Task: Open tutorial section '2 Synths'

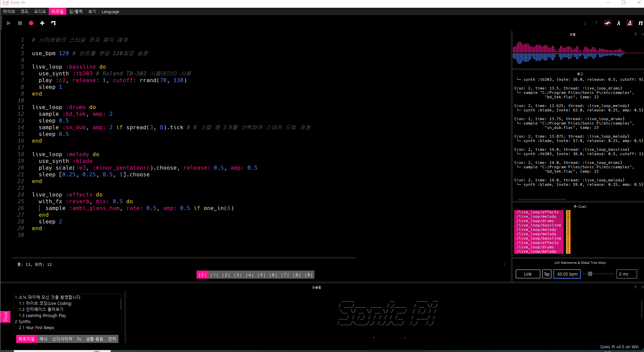Action: [x=23, y=321]
